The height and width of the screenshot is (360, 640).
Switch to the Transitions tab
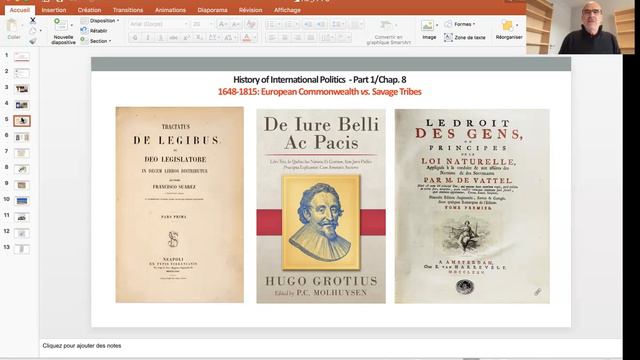tap(128, 10)
